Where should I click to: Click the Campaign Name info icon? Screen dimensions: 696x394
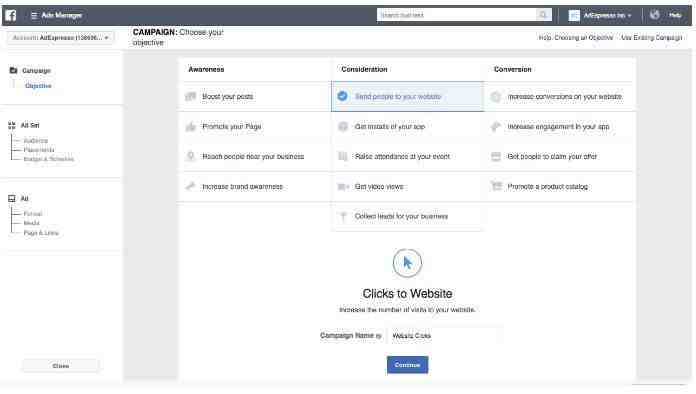[379, 336]
